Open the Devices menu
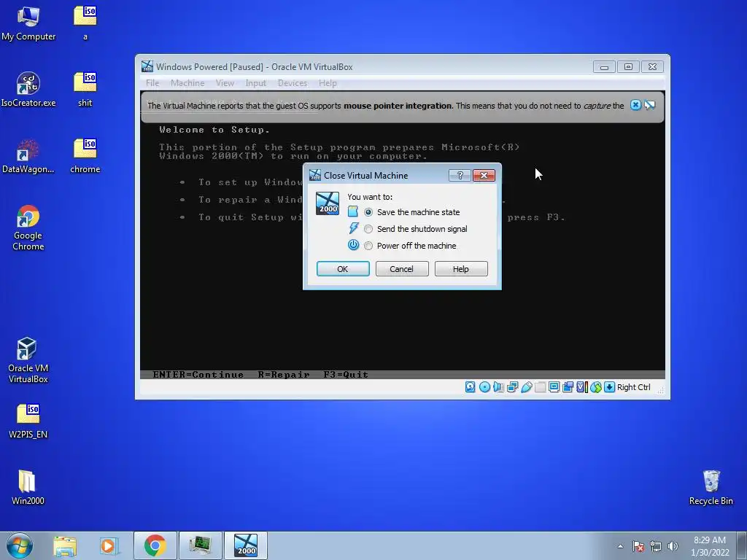 pyautogui.click(x=293, y=83)
